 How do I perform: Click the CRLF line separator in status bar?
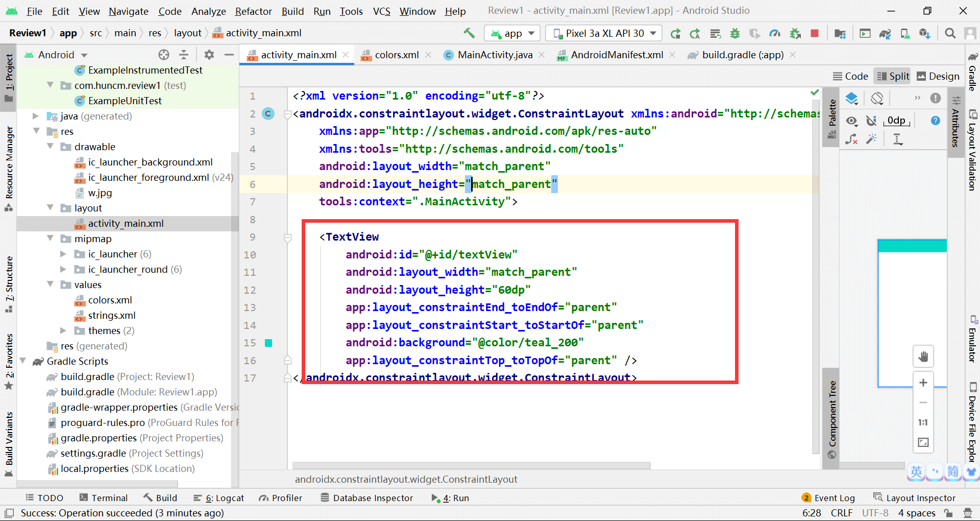pos(842,513)
